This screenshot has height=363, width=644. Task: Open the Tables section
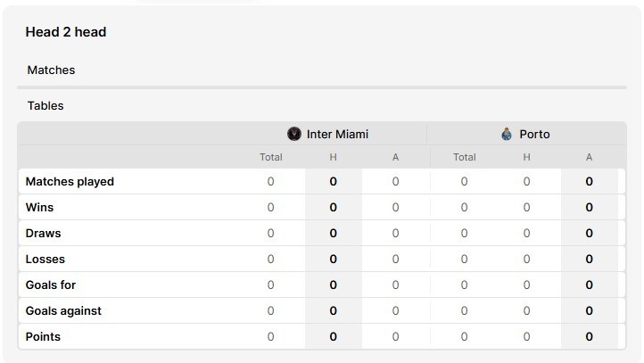(45, 105)
